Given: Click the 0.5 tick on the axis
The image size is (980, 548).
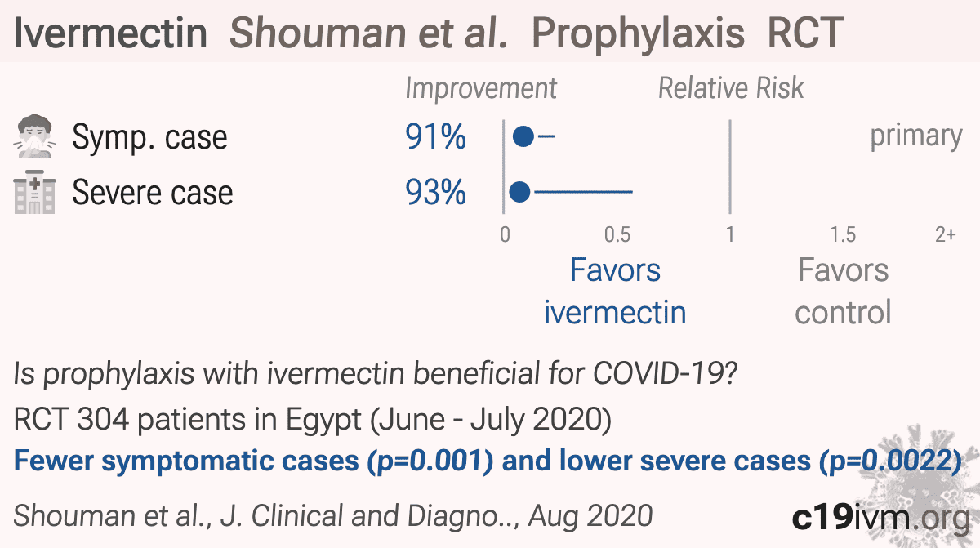Looking at the screenshot, I should click(617, 235).
